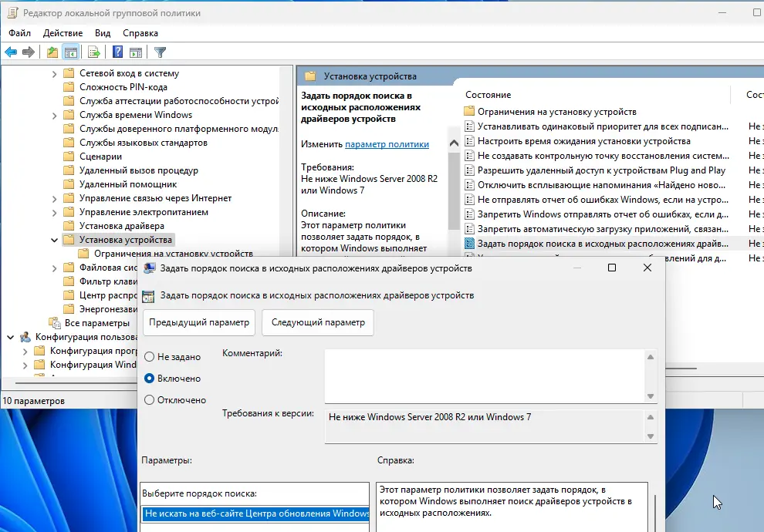Click the Back arrow toolbar icon

tap(11, 52)
